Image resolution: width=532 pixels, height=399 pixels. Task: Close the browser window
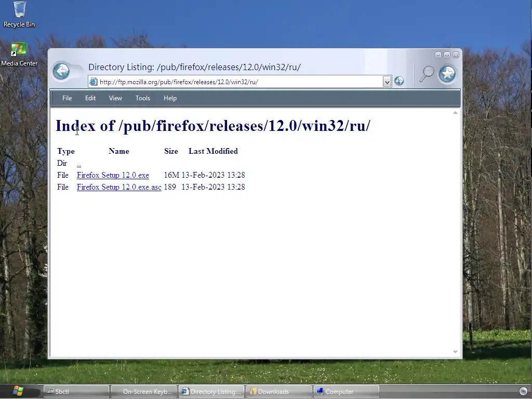[456, 55]
